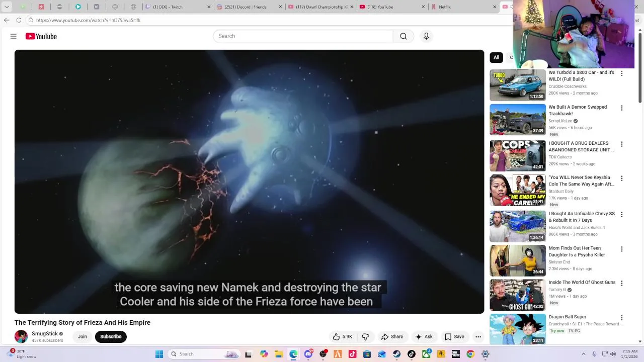
Task: Open options for We Turbo'd a $800 Car
Action: [622, 73]
